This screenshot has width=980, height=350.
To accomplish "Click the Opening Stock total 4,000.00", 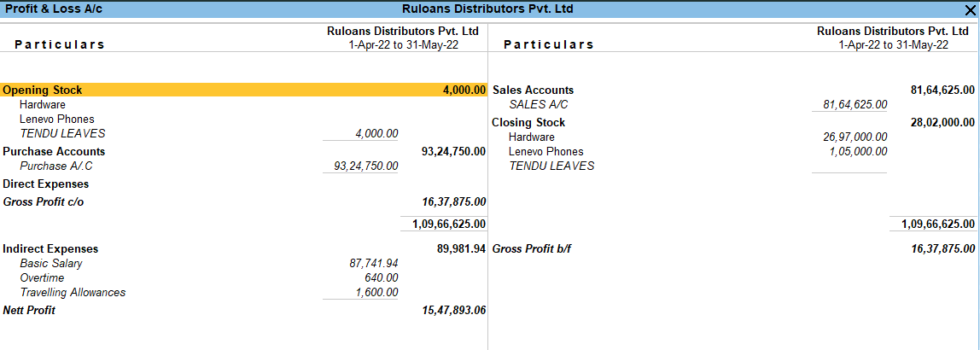I will (x=464, y=90).
